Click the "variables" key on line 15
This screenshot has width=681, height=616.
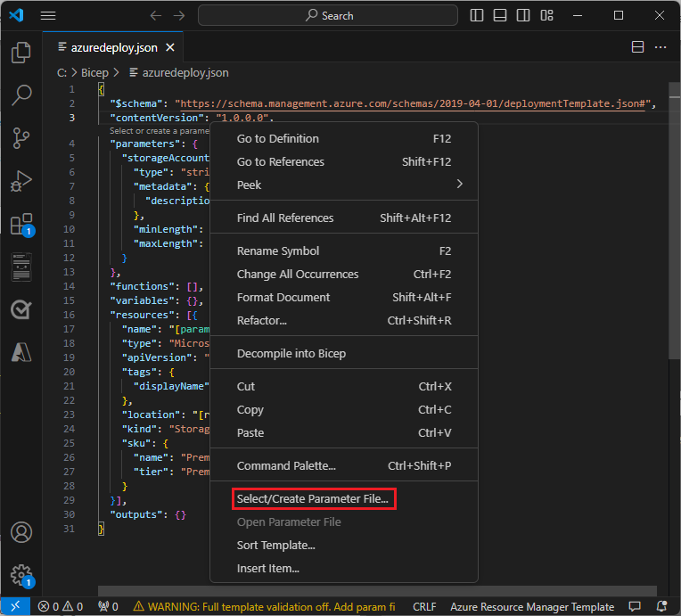142,300
